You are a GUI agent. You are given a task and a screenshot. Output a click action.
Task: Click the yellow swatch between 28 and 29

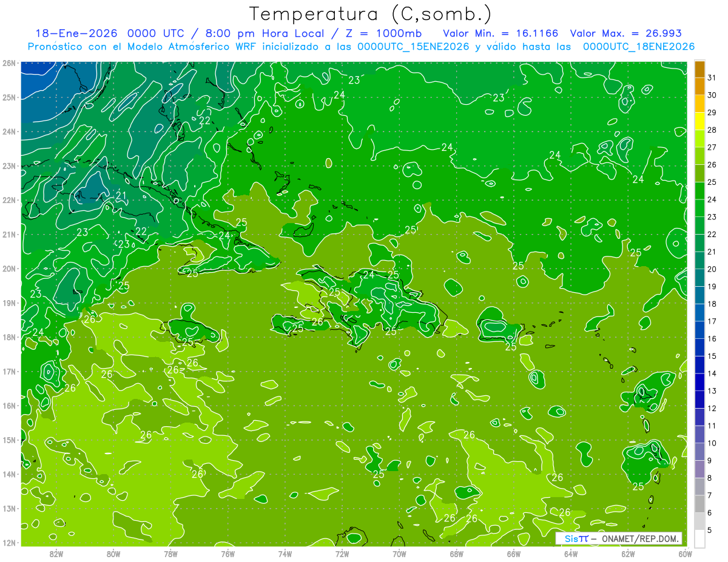click(x=699, y=121)
